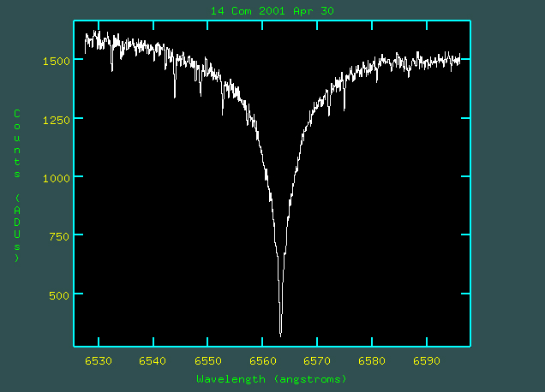Click the plot title '14 Com 2001 Apr 30'
The height and width of the screenshot is (392, 545).
(x=272, y=11)
